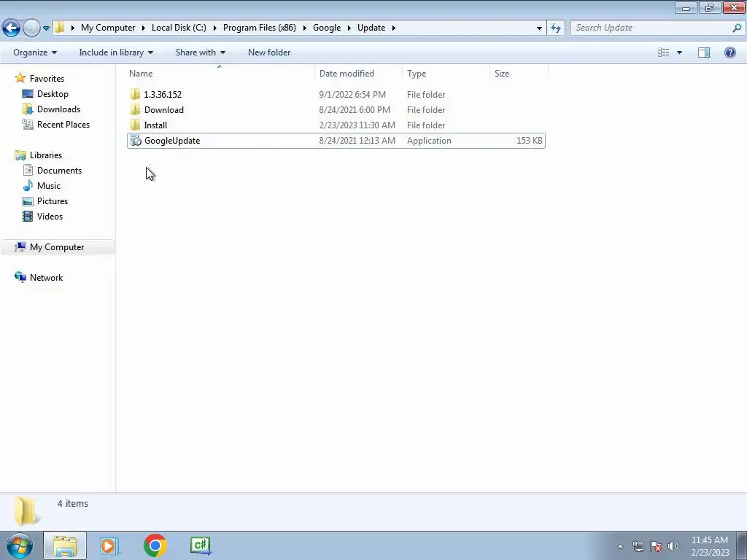Expand arrow between Google and Update
The image size is (747, 560).
click(349, 28)
